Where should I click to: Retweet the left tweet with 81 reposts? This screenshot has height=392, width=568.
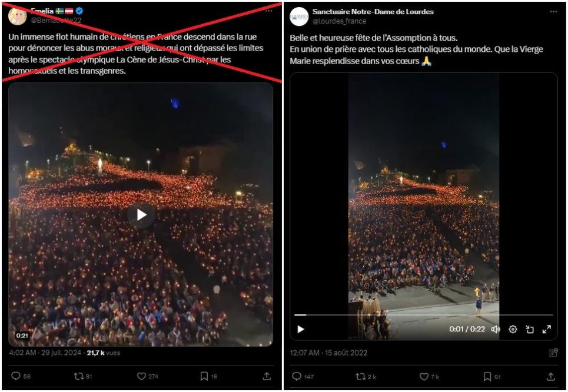pos(82,376)
